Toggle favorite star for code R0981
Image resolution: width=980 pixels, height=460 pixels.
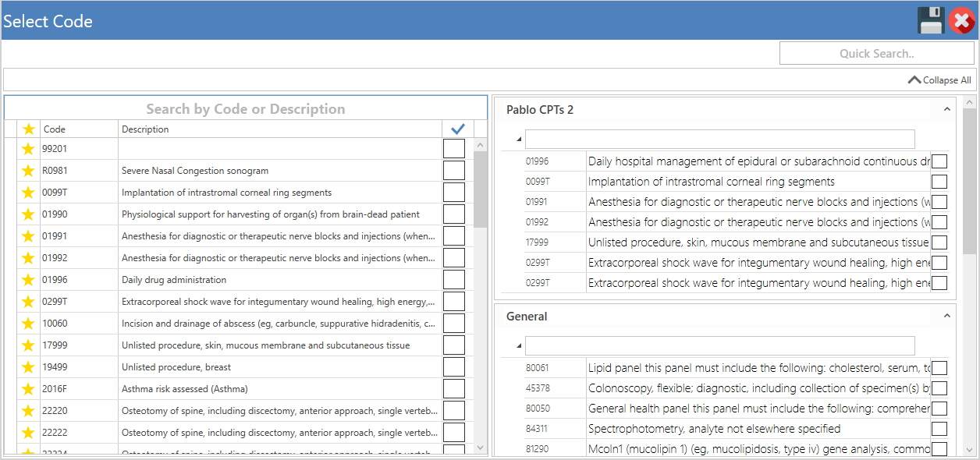pyautogui.click(x=29, y=171)
